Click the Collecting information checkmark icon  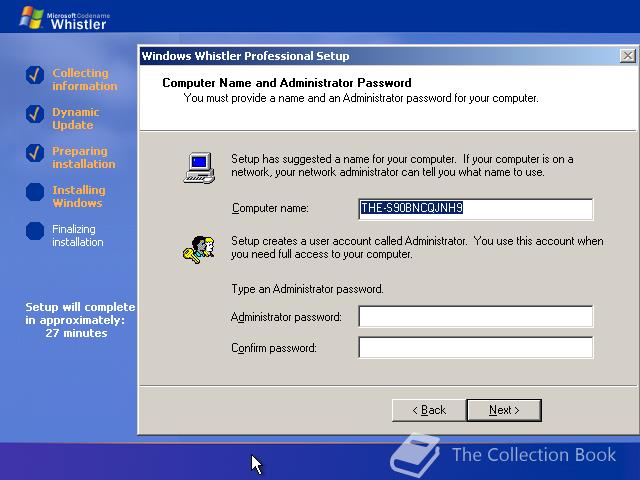tap(35, 75)
